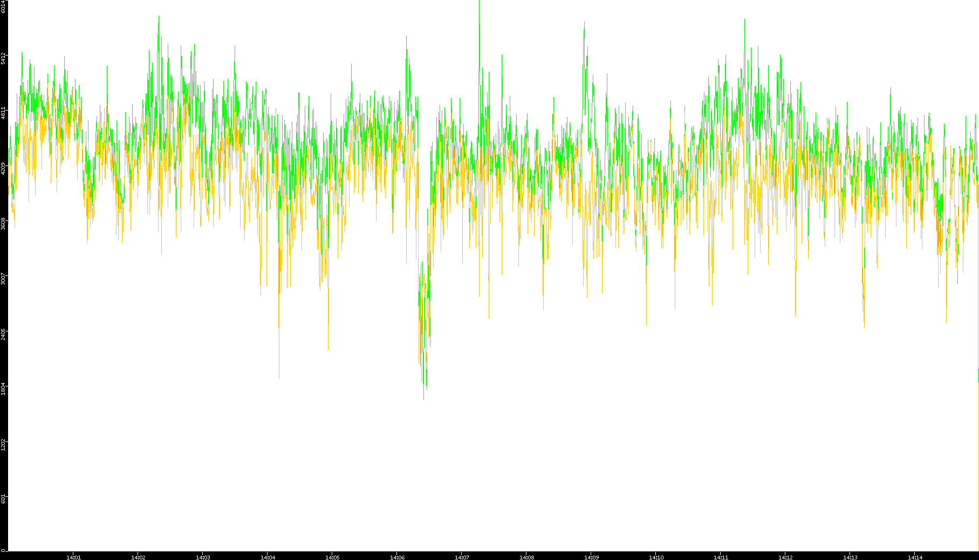Viewport: 979px width, 560px height.
Task: Click the 14:01 time axis label
Action: [x=74, y=557]
